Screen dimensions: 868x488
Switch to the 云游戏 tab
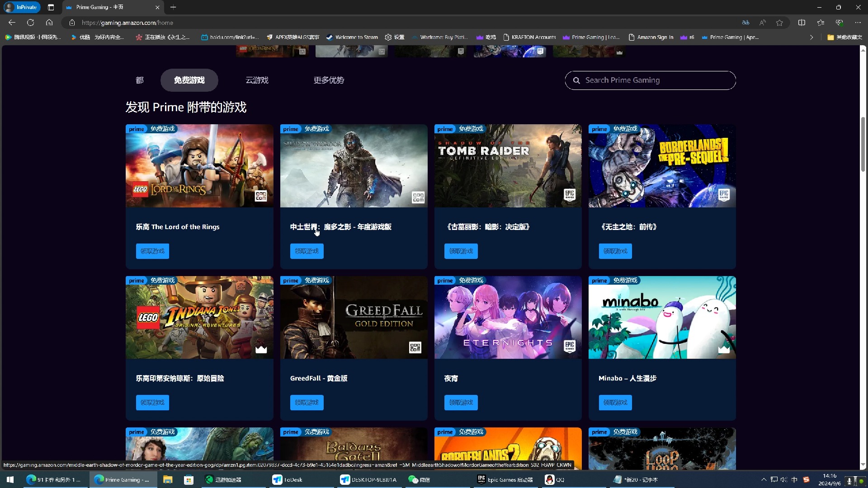pos(257,80)
